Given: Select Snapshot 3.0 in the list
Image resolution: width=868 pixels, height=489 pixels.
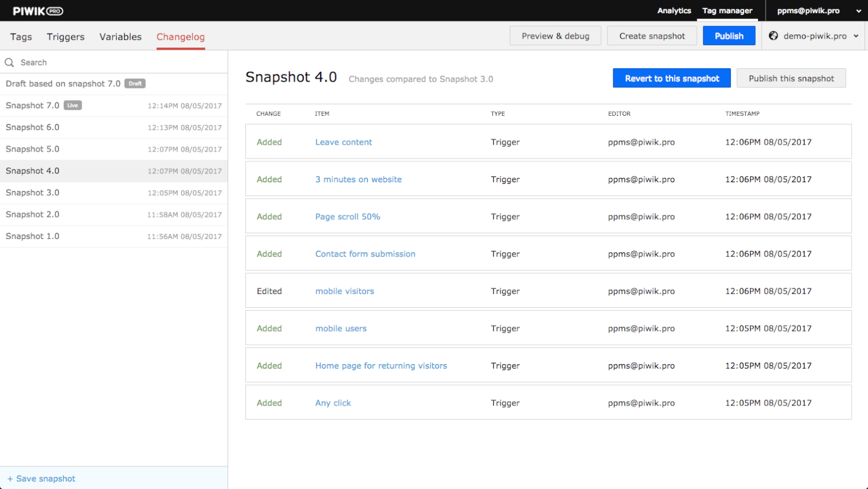Looking at the screenshot, I should (113, 193).
